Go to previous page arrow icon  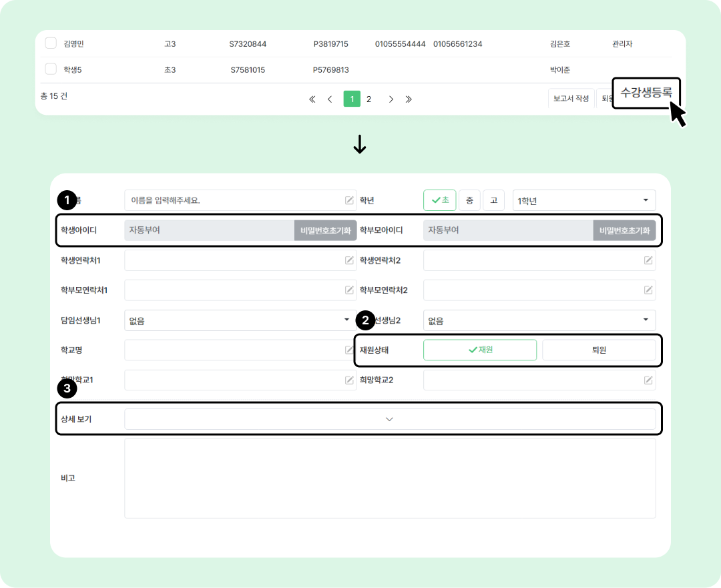pyautogui.click(x=330, y=99)
